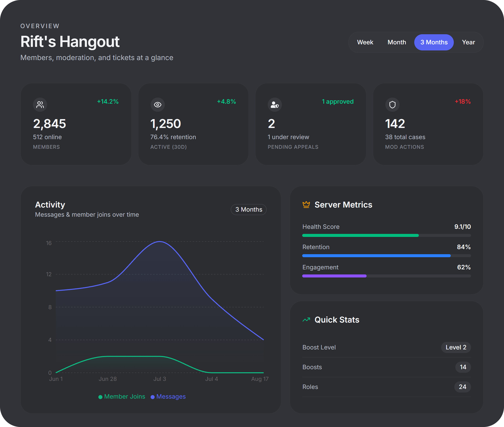
Task: Click the 142 mod actions value
Action: click(x=395, y=124)
